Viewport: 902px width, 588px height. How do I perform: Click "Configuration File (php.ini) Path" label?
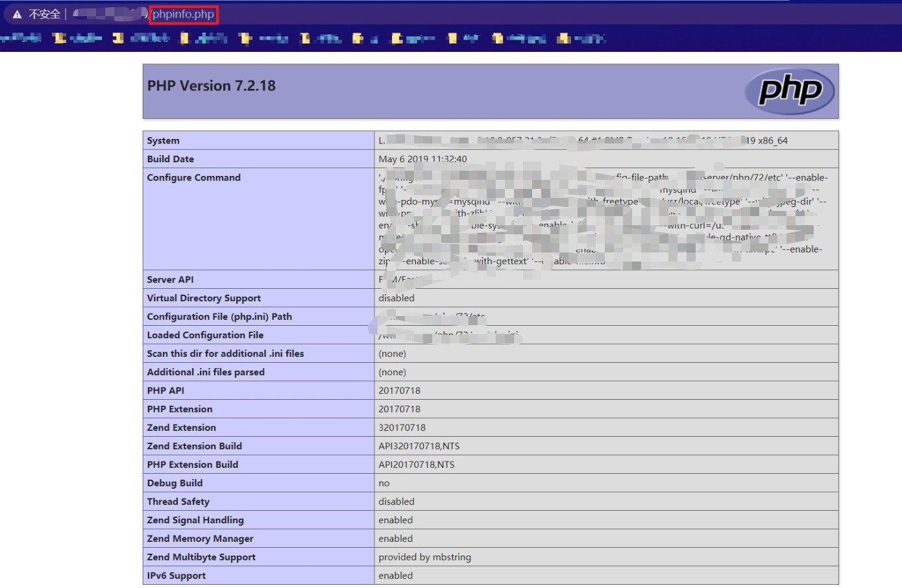click(x=219, y=317)
